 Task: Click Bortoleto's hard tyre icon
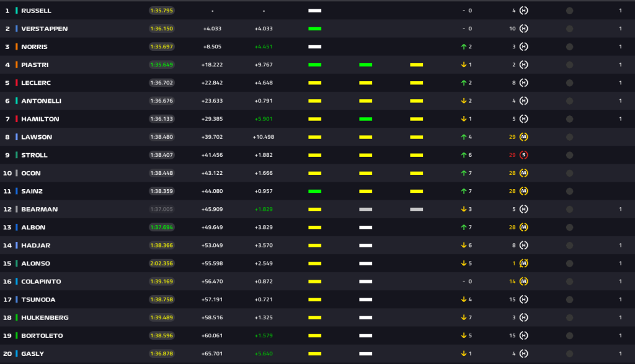[523, 335]
